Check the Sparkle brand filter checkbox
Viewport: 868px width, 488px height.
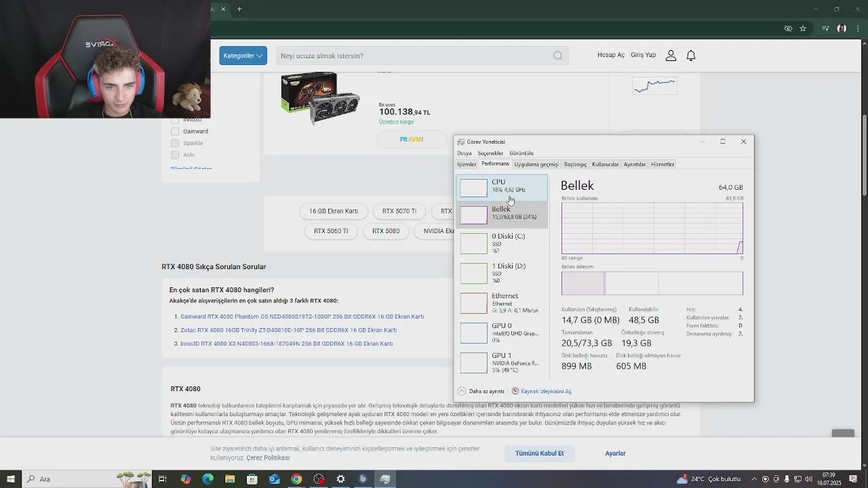coord(175,143)
